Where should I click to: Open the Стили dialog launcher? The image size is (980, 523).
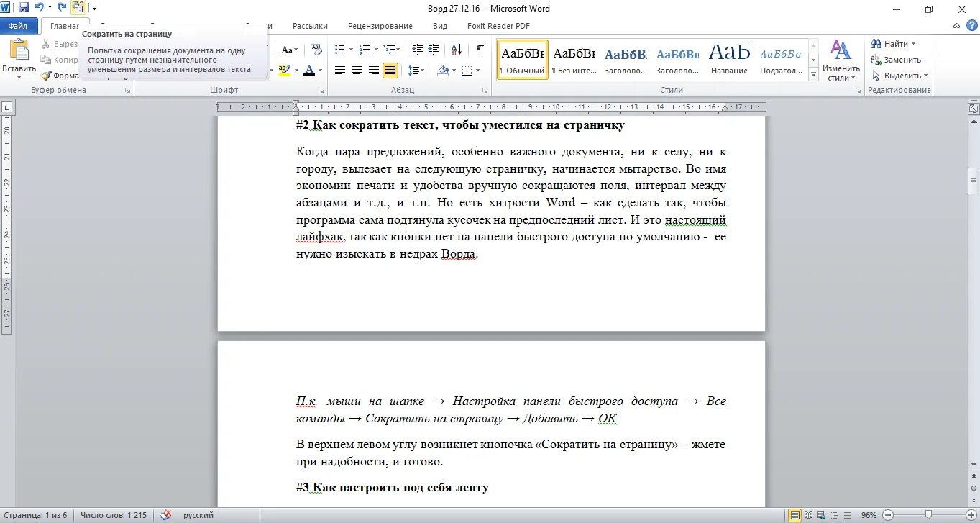[x=858, y=91]
